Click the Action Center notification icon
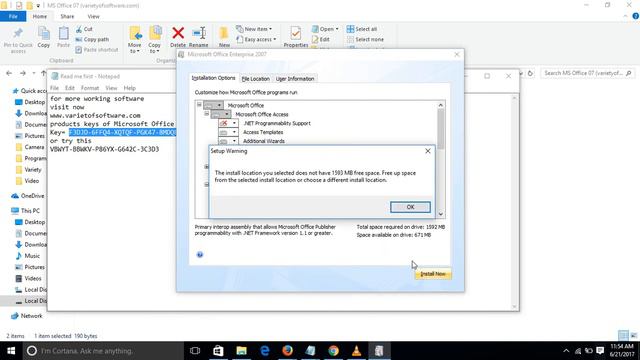Viewport: 640px width, 360px height. tap(600, 351)
